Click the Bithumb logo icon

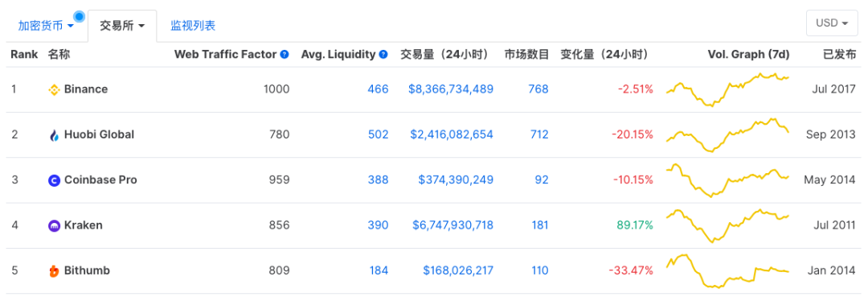[54, 271]
